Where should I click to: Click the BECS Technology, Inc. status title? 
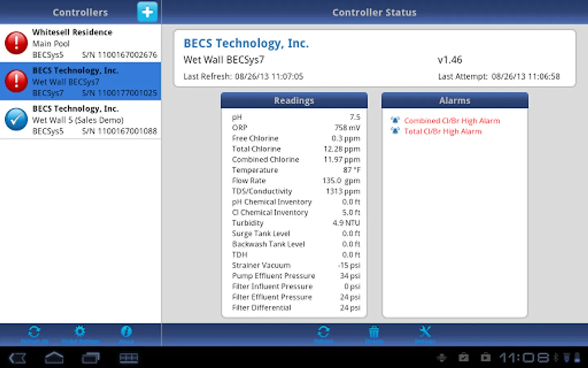click(x=246, y=43)
